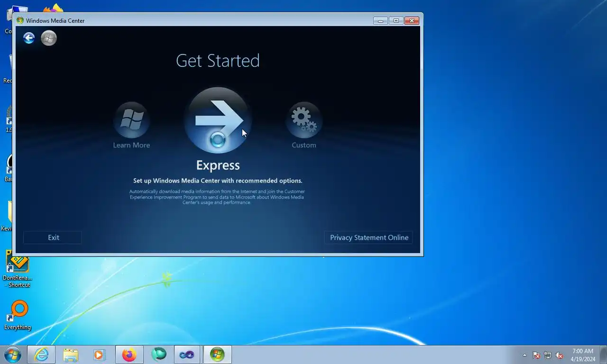Open the Learn More Windows logo icon
Viewport: 607px width, 364px height.
(x=131, y=119)
